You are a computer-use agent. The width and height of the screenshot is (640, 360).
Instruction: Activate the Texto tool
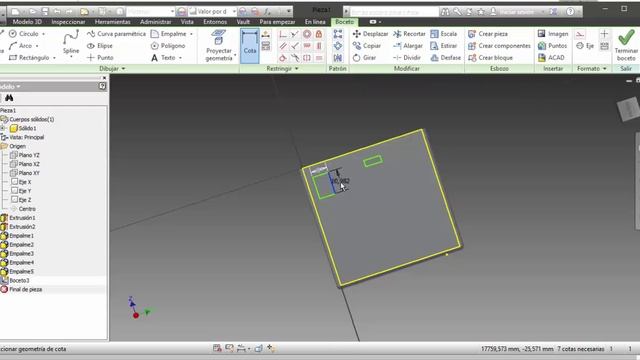click(163, 58)
